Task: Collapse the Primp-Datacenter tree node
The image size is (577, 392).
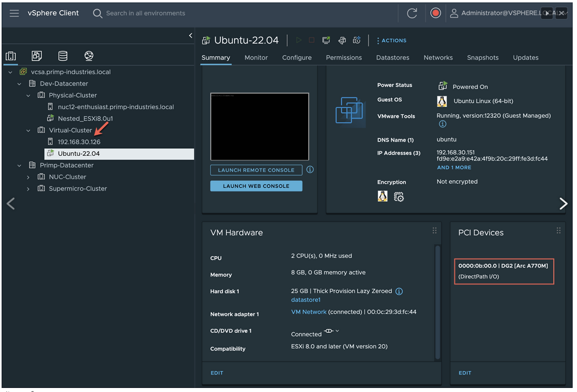Action: [19, 165]
